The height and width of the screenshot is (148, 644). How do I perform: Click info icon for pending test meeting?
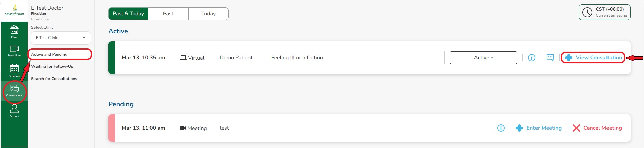click(501, 128)
